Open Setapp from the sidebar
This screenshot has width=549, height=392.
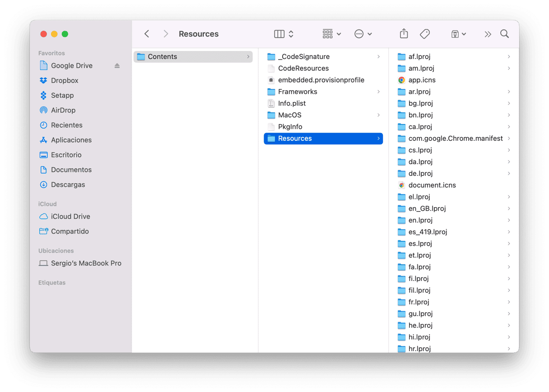tap(62, 96)
